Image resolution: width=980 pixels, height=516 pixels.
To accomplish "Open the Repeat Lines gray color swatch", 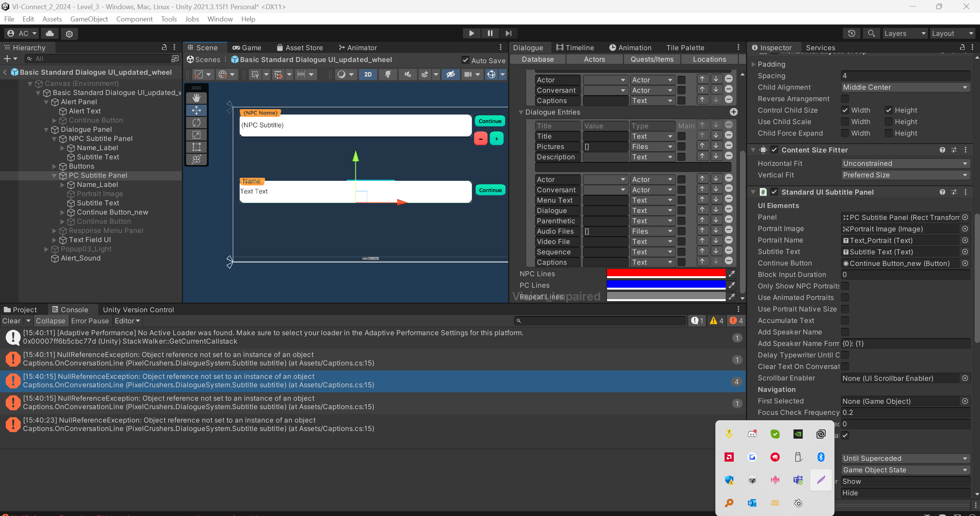I will pos(666,296).
